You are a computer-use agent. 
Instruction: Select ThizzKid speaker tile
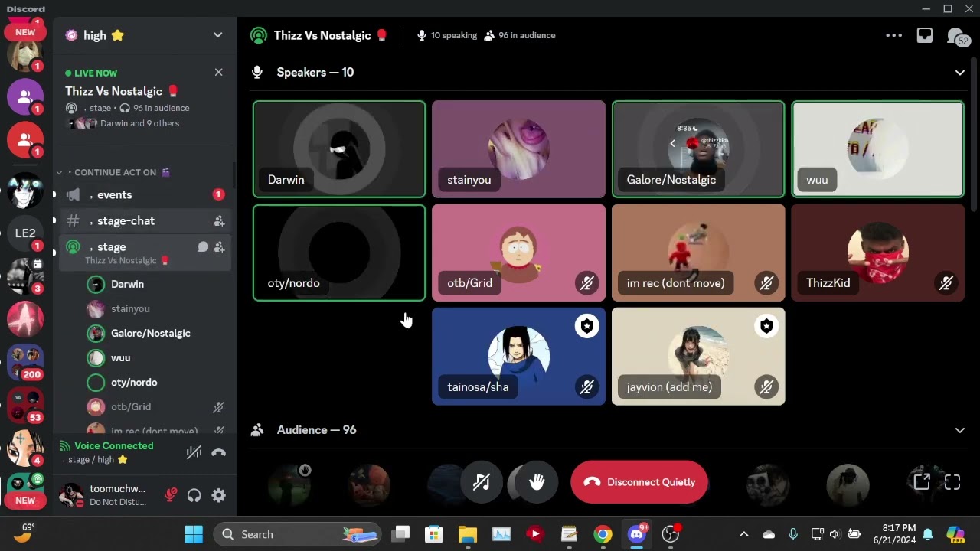[x=877, y=253]
